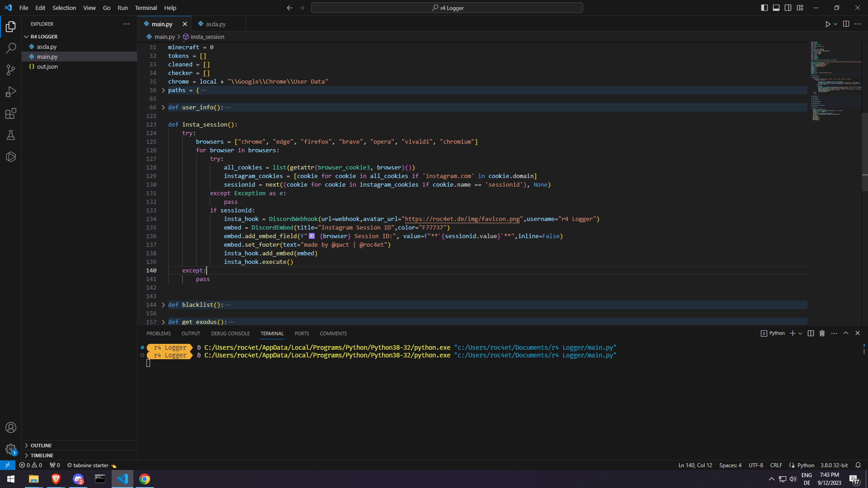Open the Source Control view
Viewport: 868px width, 488px height.
tap(11, 70)
